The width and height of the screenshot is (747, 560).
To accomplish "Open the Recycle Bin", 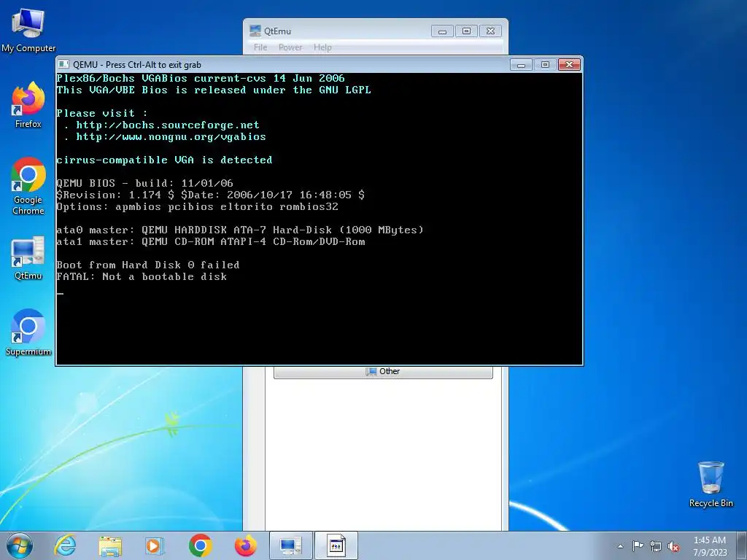I will click(x=711, y=484).
